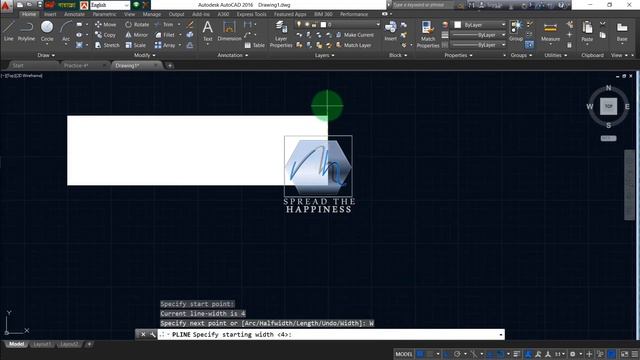Image resolution: width=640 pixels, height=360 pixels.
Task: Select the Dimension tool
Action: click(x=229, y=31)
